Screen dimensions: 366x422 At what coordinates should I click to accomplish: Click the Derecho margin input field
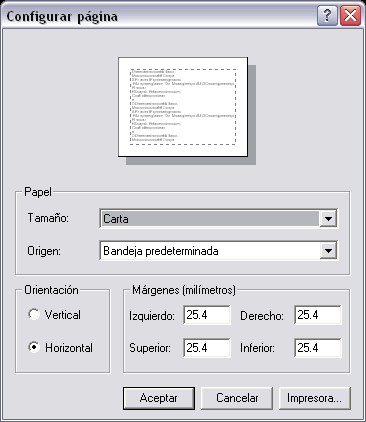pyautogui.click(x=318, y=315)
